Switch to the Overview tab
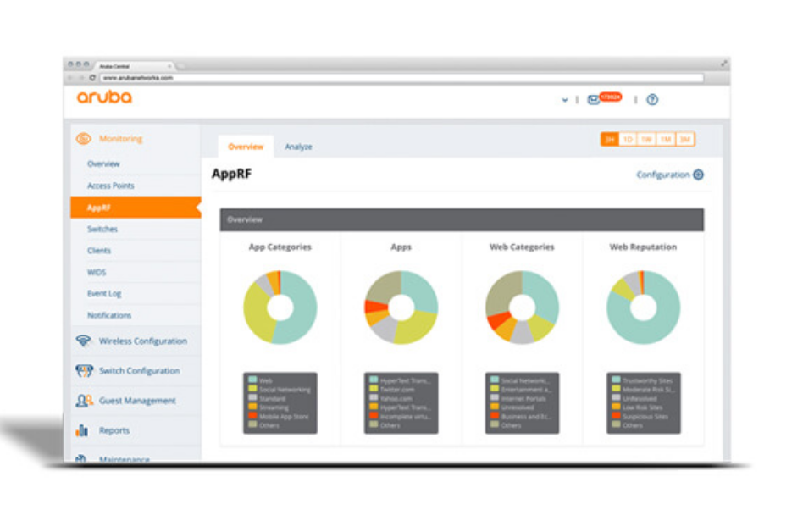 [x=246, y=147]
